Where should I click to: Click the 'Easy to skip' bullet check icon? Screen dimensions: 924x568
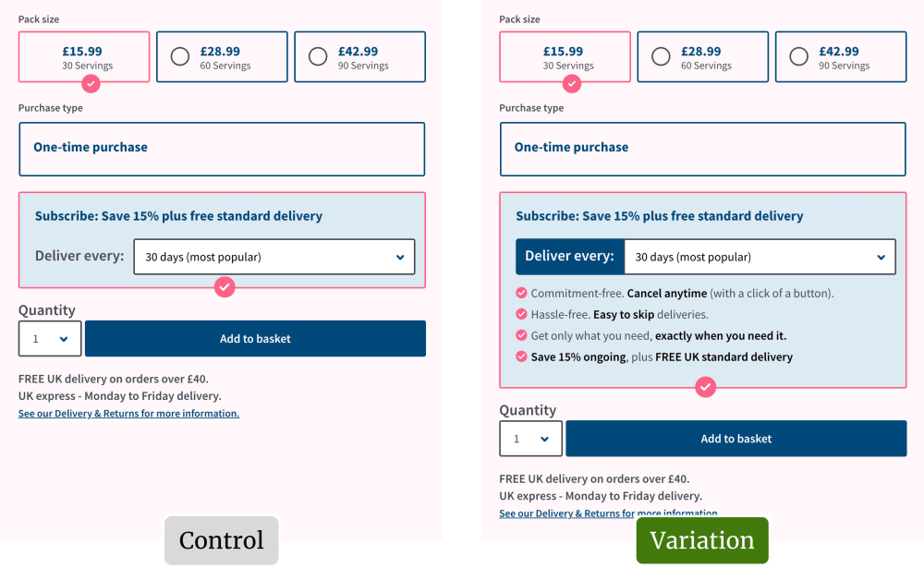521,315
